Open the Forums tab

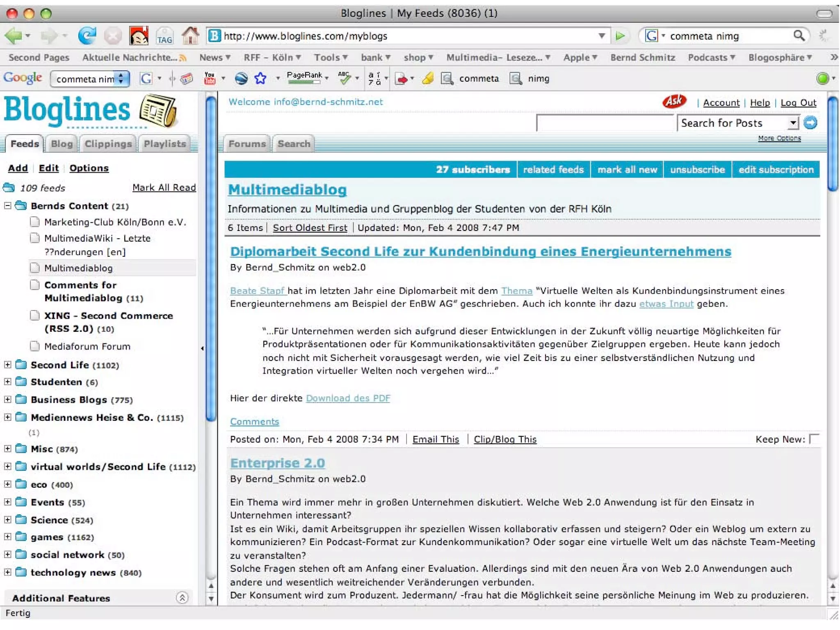(247, 144)
